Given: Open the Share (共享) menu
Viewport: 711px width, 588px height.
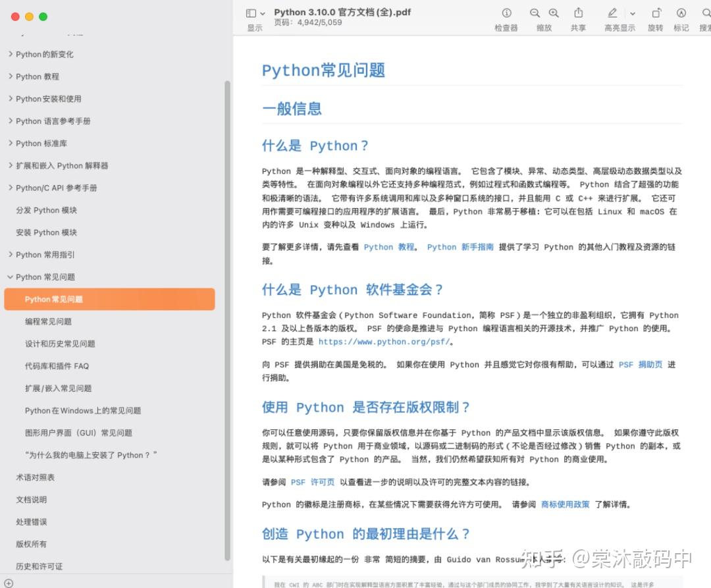Looking at the screenshot, I should 577,13.
